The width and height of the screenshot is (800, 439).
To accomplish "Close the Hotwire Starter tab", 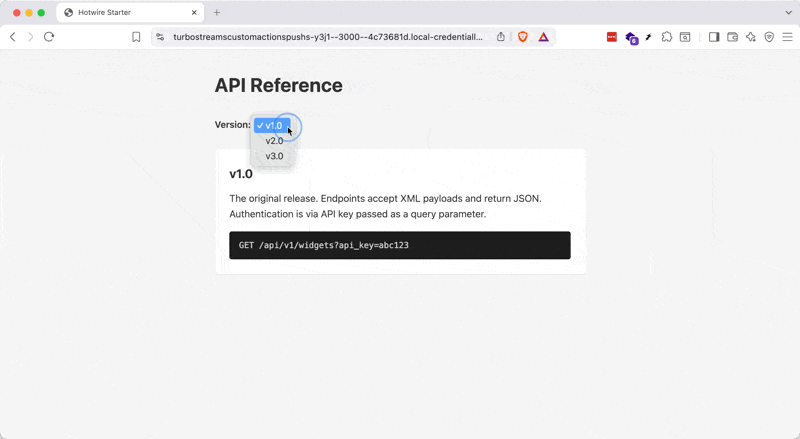I will [194, 12].
